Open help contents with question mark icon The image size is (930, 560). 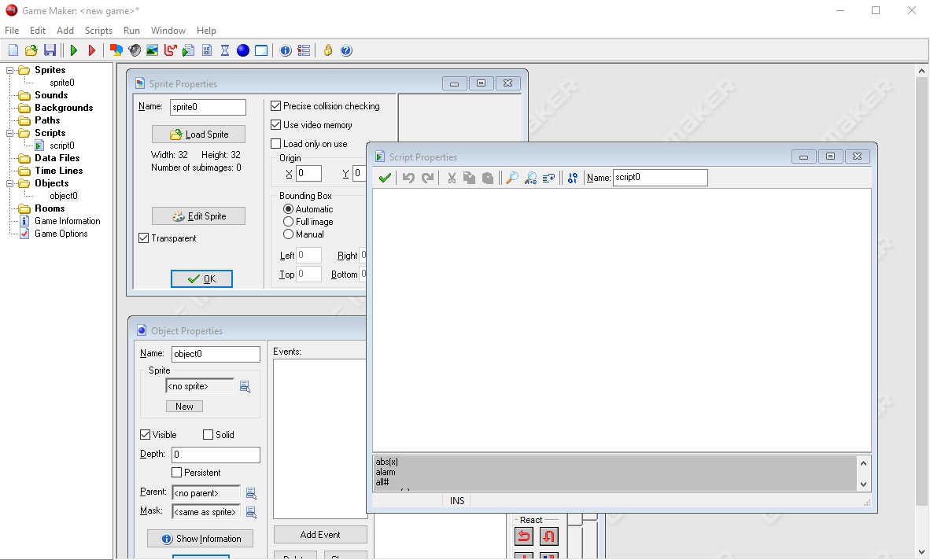[x=346, y=50]
